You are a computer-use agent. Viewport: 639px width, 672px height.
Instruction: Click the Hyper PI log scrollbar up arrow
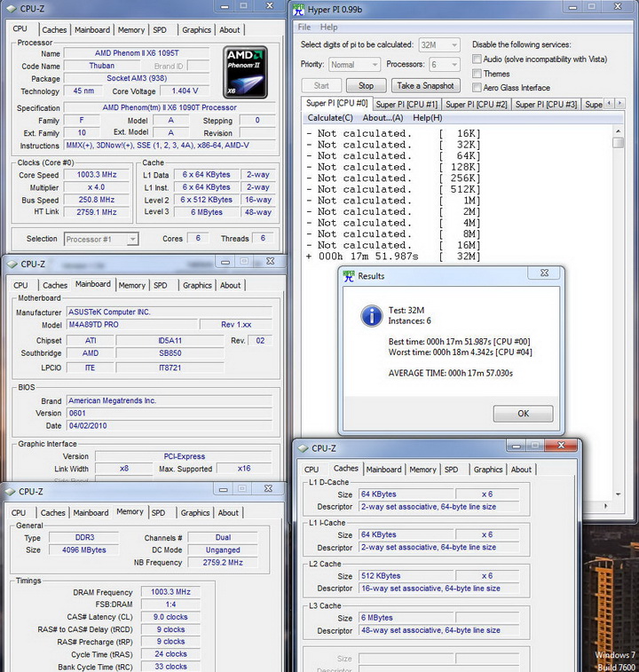coord(618,131)
